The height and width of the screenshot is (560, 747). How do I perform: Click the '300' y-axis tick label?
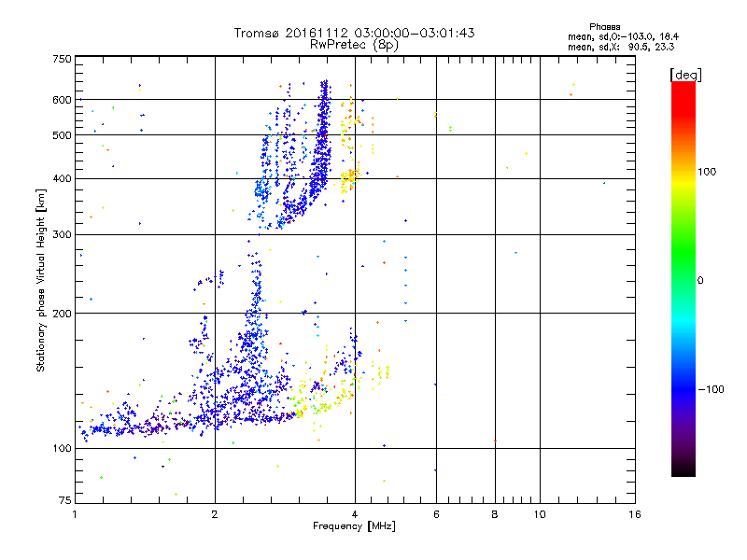pyautogui.click(x=62, y=234)
